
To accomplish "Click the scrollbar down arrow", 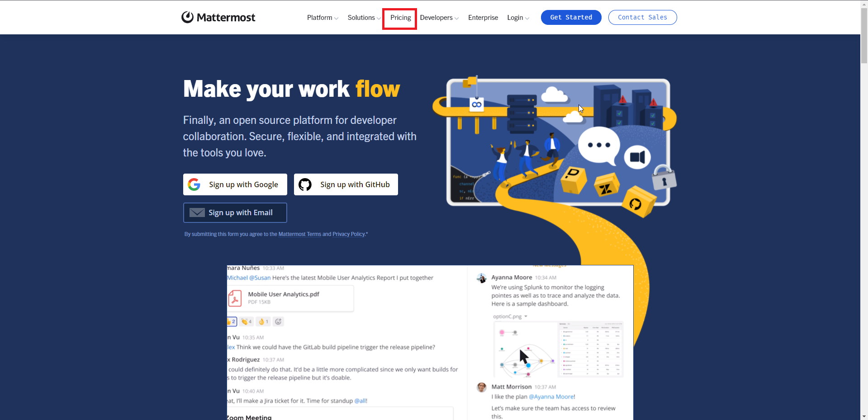I will pyautogui.click(x=864, y=416).
